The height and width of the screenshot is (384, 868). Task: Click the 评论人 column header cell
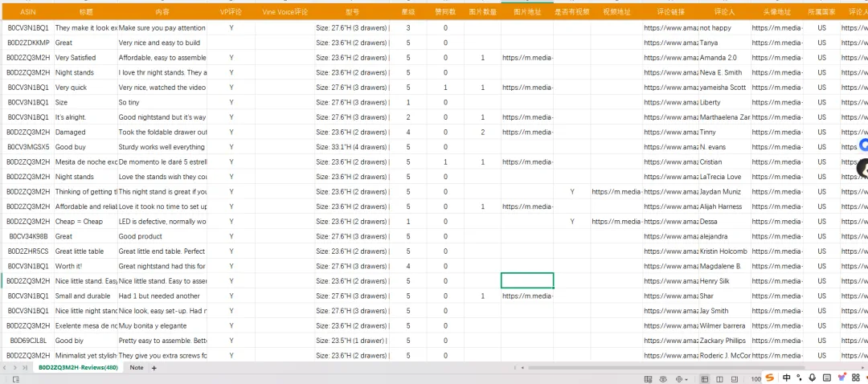coord(725,11)
